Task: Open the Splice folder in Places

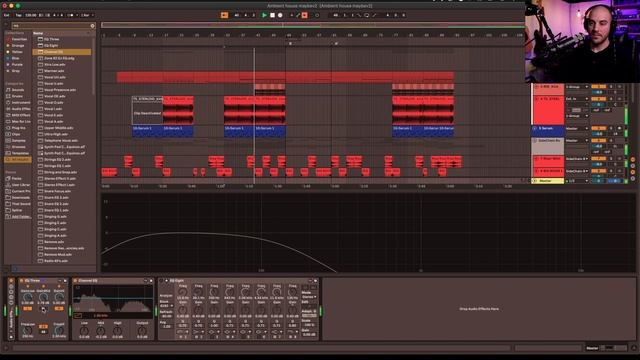Action: (17, 210)
